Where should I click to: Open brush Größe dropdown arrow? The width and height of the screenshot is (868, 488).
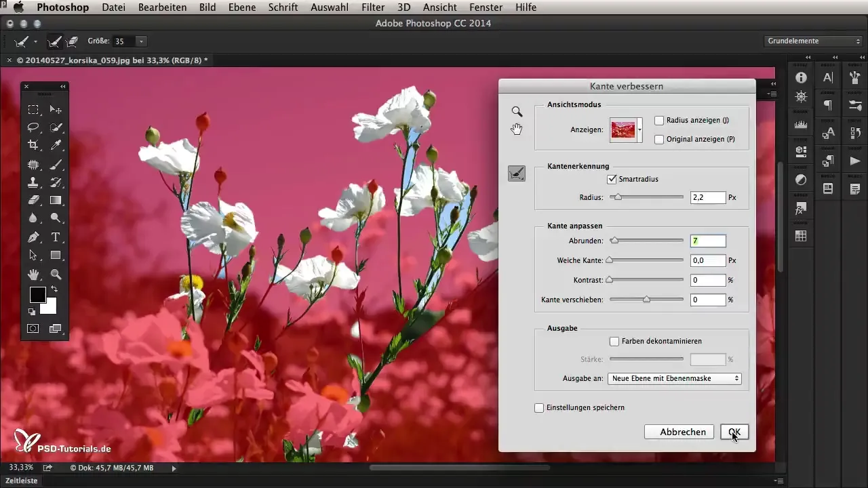tap(141, 41)
